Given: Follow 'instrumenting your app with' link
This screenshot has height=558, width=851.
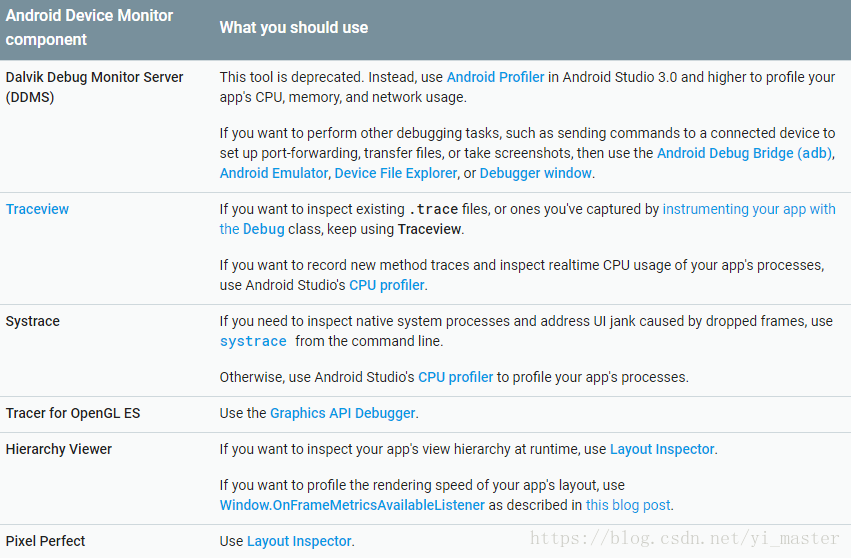Looking at the screenshot, I should point(749,209).
